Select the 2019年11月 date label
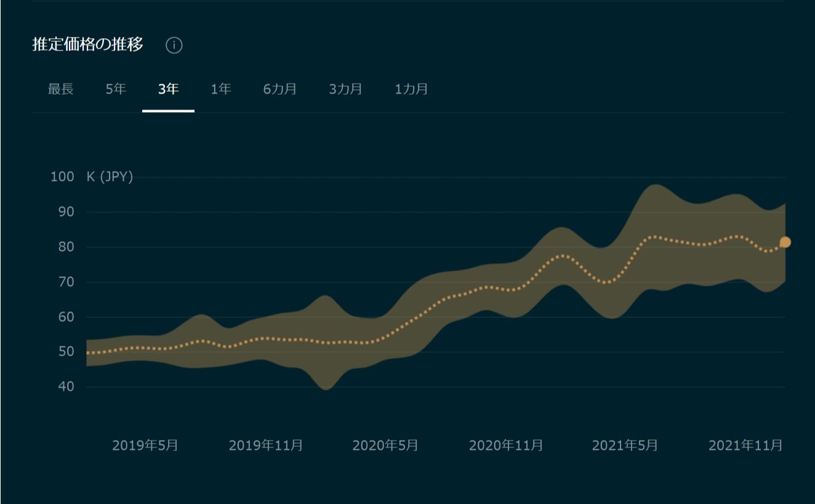This screenshot has width=815, height=504. [266, 445]
